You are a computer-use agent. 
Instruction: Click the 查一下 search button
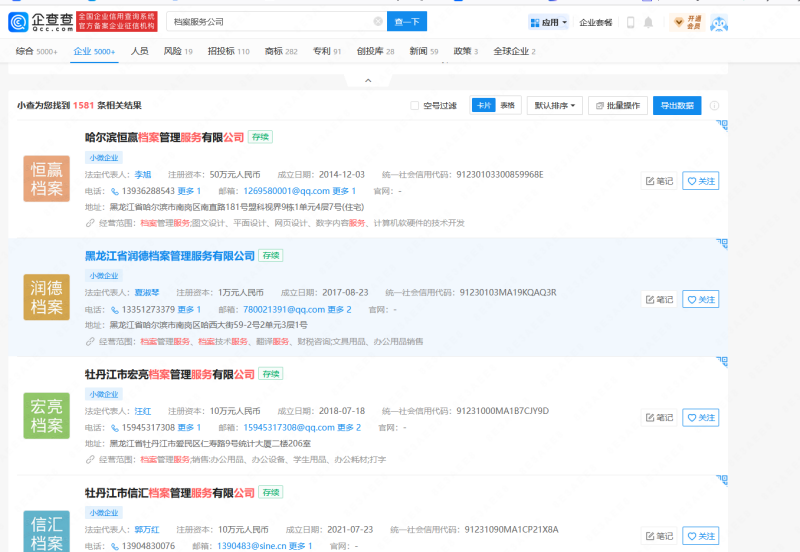[x=407, y=21]
